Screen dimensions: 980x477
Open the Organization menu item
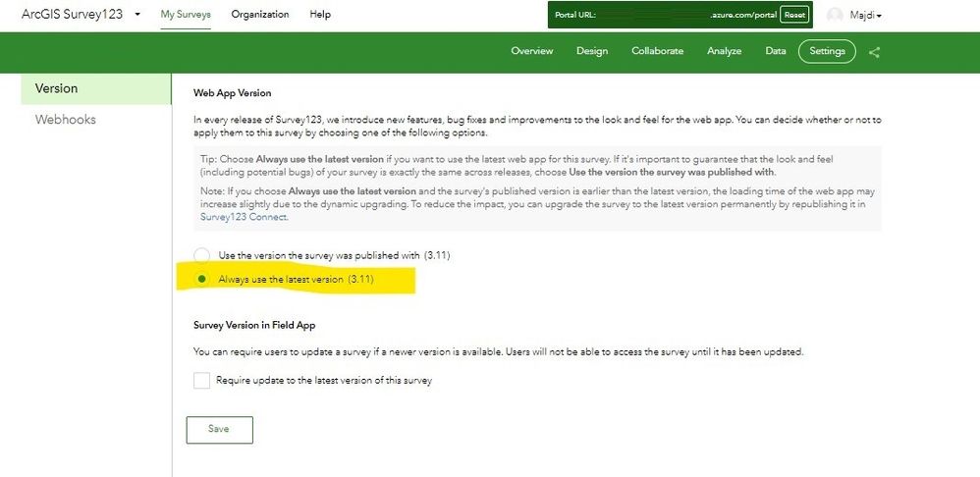260,15
